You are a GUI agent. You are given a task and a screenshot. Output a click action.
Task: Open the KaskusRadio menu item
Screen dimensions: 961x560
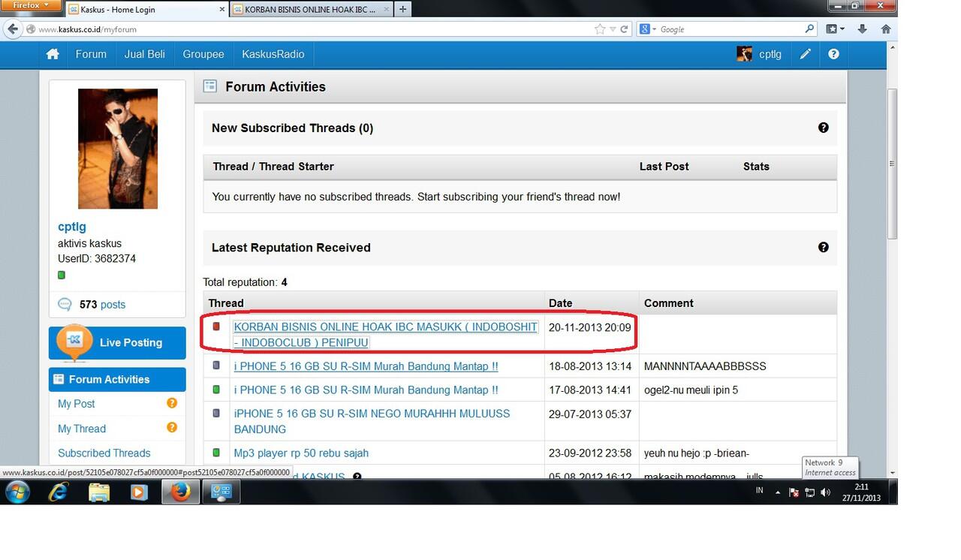tap(273, 54)
